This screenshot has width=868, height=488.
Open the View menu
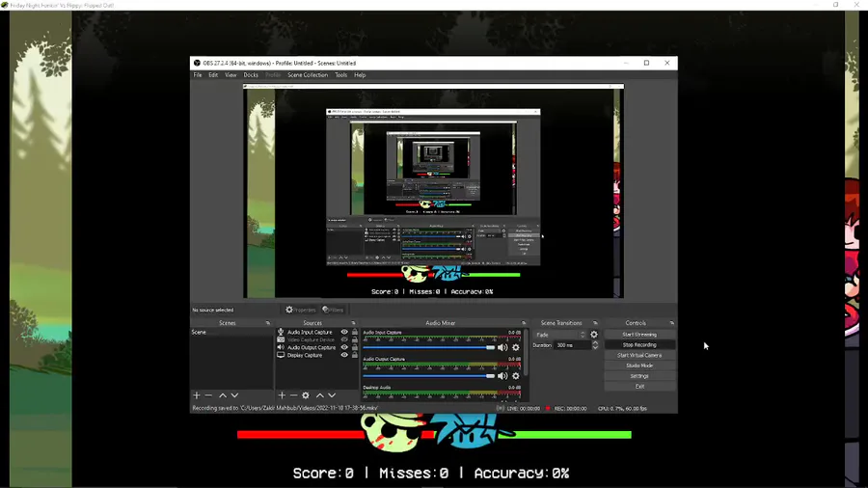coord(231,75)
